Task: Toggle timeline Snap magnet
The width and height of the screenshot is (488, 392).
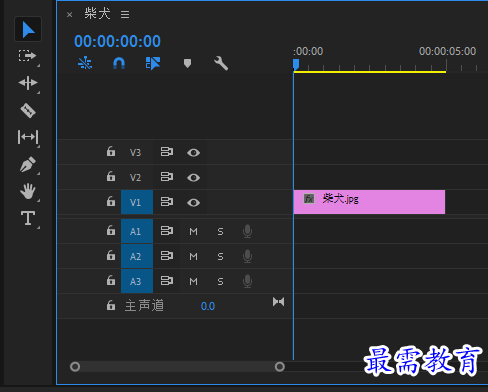Action: coord(119,63)
